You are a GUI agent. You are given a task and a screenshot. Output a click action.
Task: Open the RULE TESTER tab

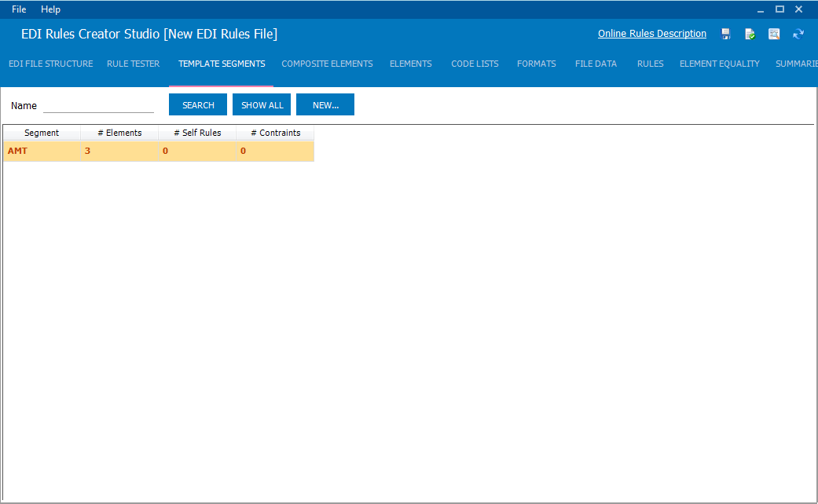pyautogui.click(x=133, y=64)
